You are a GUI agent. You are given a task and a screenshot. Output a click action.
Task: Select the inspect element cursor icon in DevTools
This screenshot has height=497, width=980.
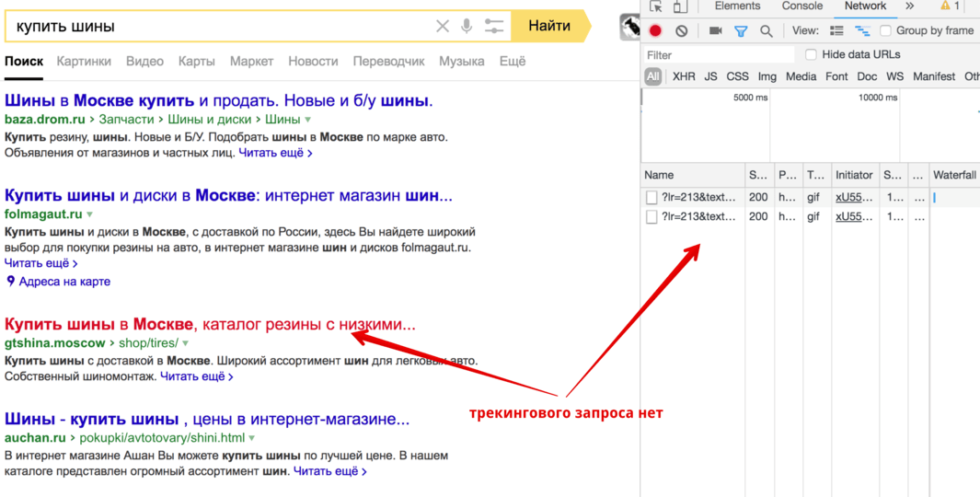coord(655,6)
